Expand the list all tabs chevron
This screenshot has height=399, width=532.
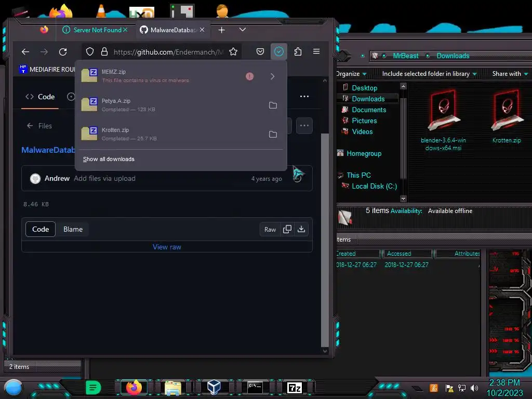242,30
